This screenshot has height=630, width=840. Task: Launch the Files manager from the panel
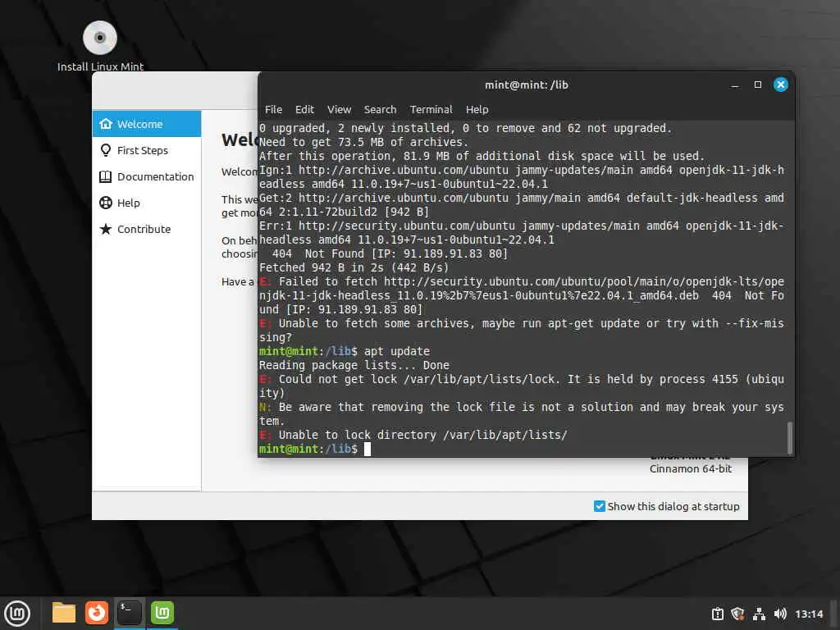pyautogui.click(x=64, y=613)
